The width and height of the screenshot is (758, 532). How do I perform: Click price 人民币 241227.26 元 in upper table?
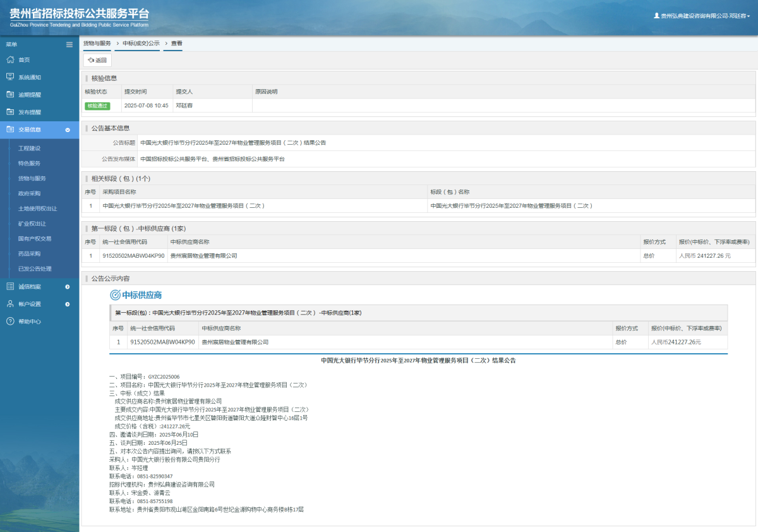click(704, 256)
